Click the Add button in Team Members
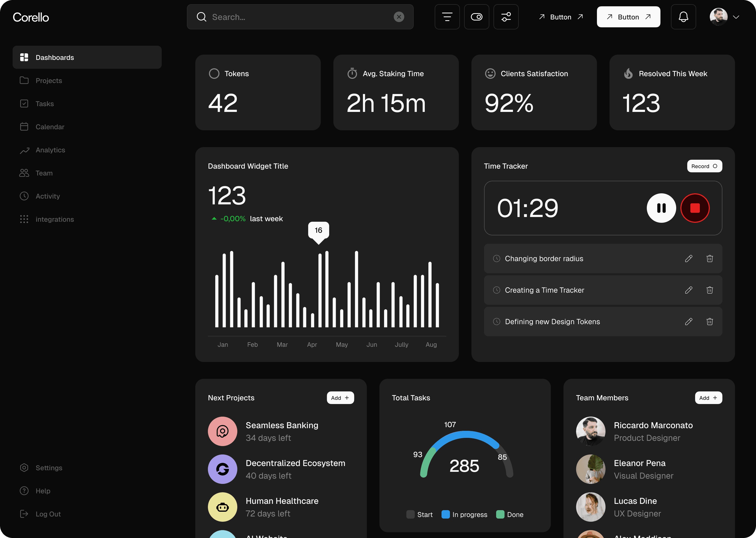This screenshot has width=756, height=538. point(708,398)
